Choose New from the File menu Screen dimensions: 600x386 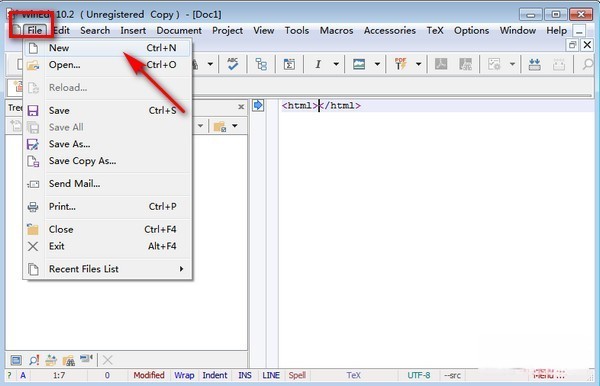(107, 48)
